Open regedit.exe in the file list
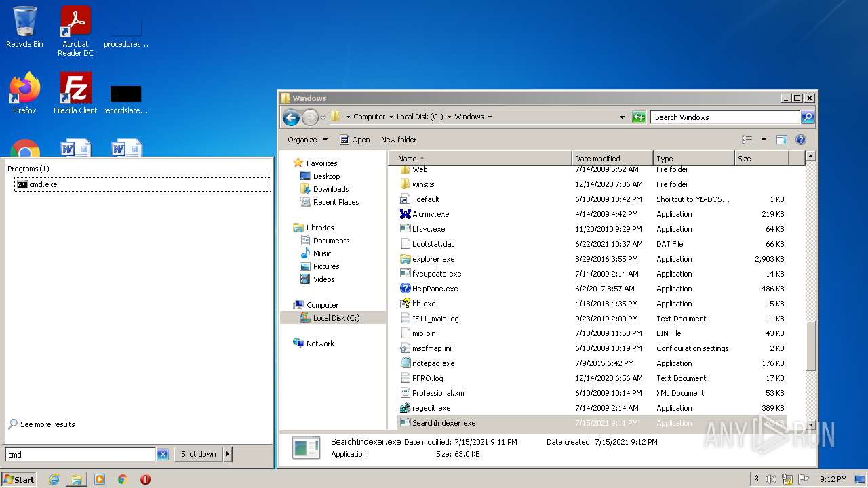Screen dimensions: 868x488 click(431, 408)
